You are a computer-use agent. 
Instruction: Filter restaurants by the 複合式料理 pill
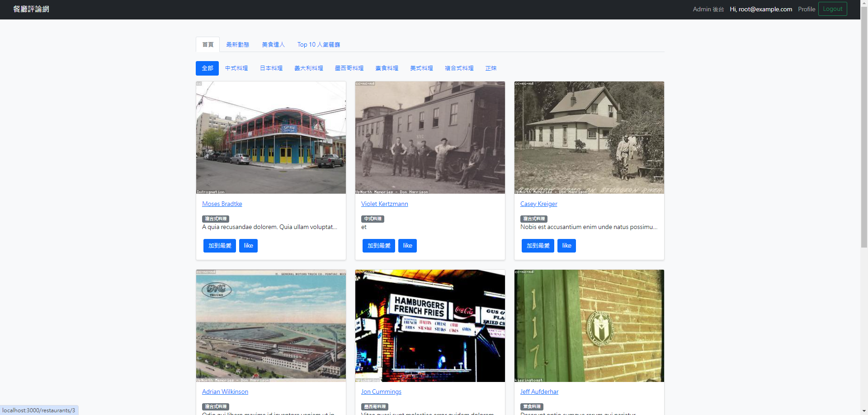click(x=459, y=68)
